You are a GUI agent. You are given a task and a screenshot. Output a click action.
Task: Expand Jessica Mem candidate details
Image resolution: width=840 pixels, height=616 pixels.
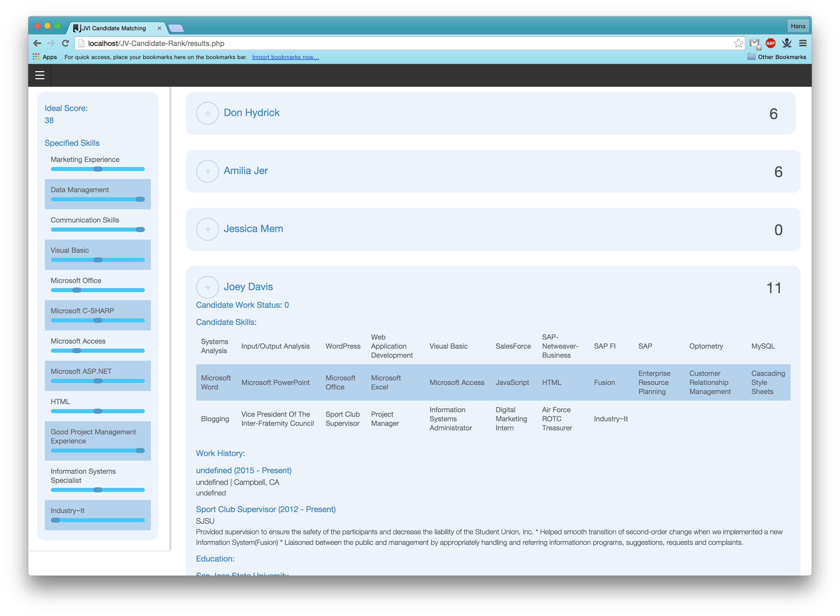(208, 229)
